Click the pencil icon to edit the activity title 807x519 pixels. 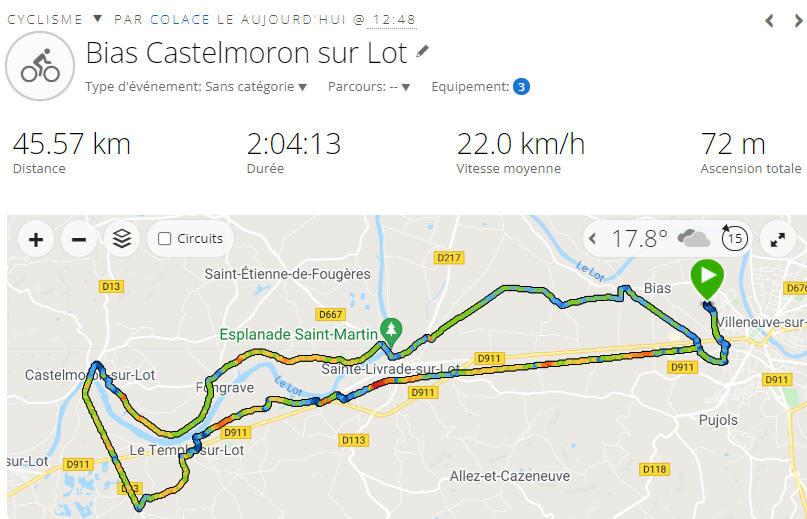tap(422, 51)
